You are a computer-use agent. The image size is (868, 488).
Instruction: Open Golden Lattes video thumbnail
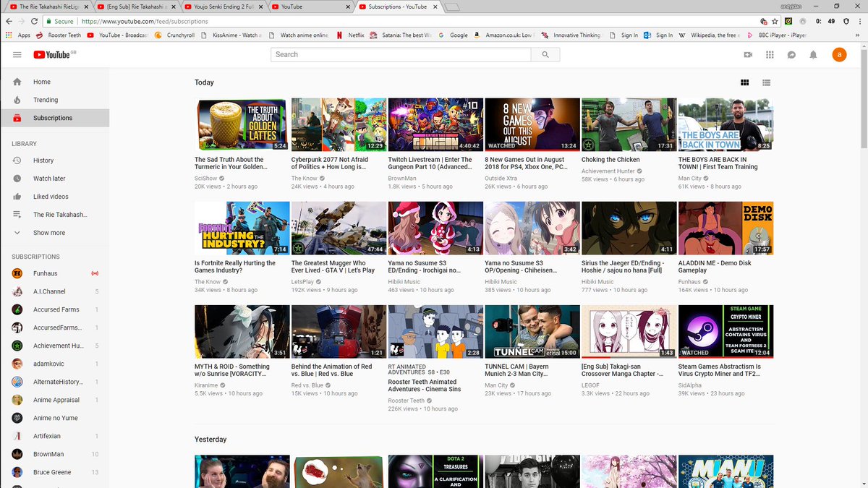242,124
